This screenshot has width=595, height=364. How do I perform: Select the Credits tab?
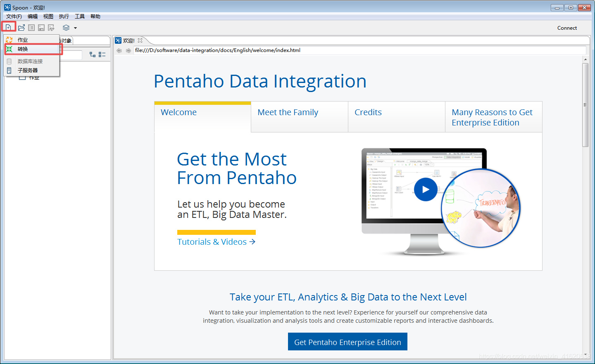[x=397, y=117]
